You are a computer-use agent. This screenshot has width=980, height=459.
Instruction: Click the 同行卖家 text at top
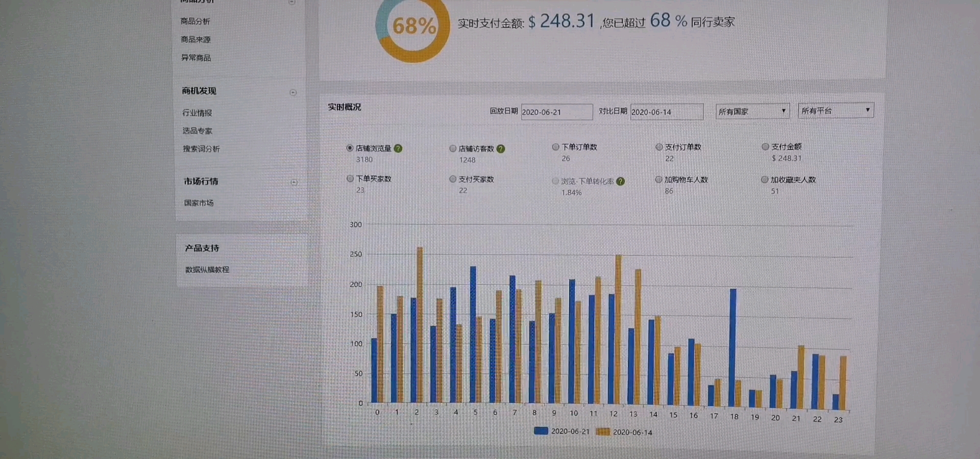(x=713, y=22)
